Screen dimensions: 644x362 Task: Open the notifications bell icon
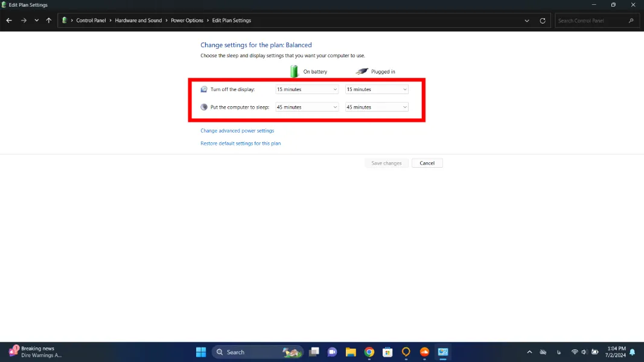631,352
